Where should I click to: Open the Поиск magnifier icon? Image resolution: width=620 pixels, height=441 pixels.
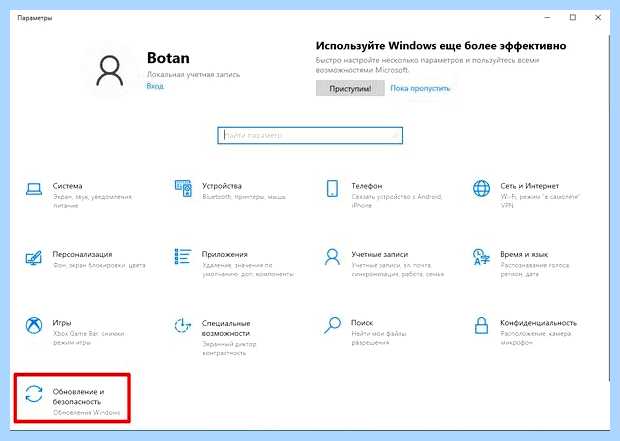pyautogui.click(x=332, y=325)
